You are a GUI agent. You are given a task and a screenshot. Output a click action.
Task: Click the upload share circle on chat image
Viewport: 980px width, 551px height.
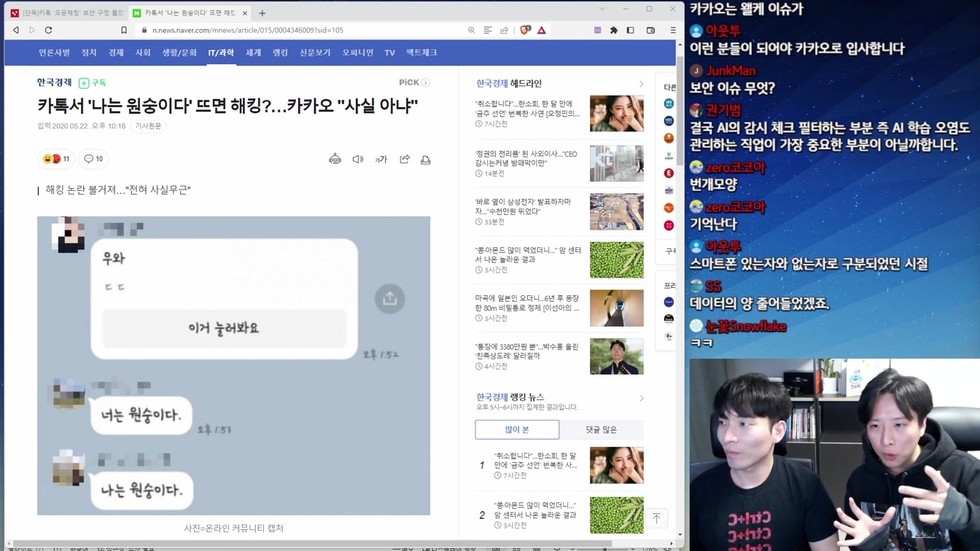click(x=390, y=299)
